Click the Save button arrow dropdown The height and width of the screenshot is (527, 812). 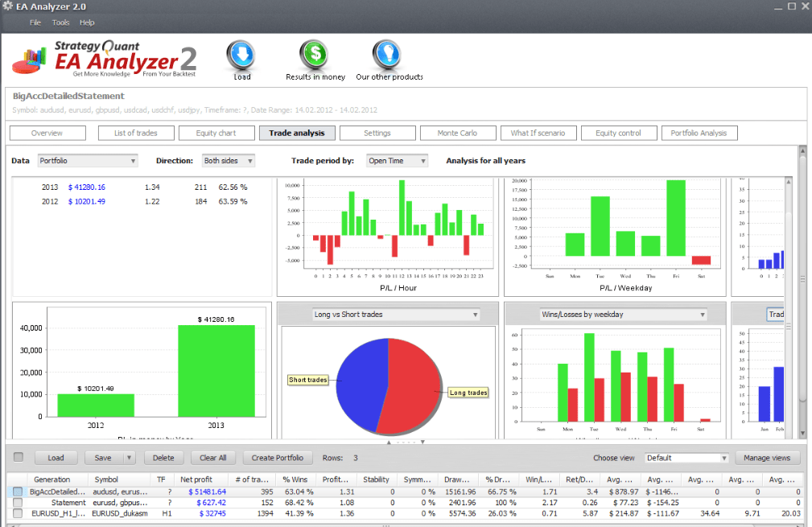(x=129, y=458)
